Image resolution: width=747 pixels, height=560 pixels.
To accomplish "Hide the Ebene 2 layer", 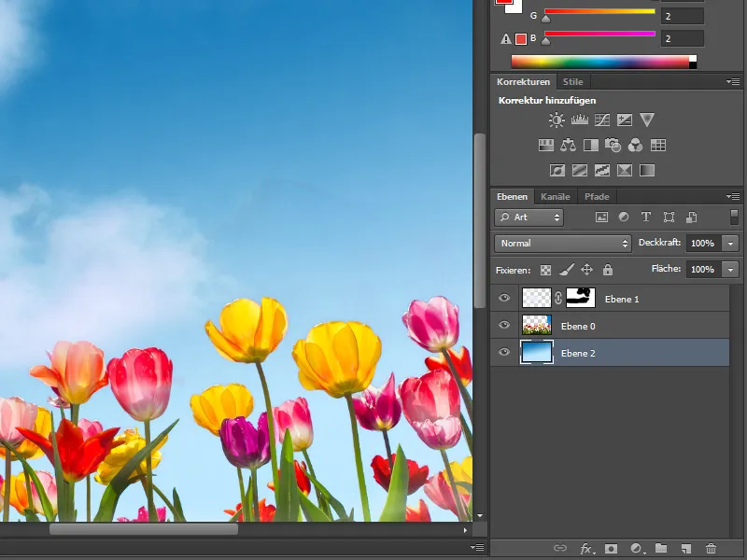I will click(x=504, y=353).
